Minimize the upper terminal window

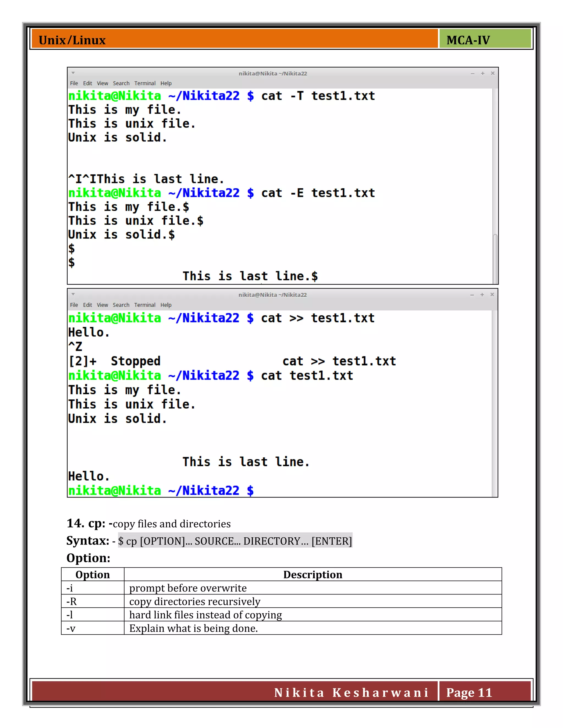(472, 73)
